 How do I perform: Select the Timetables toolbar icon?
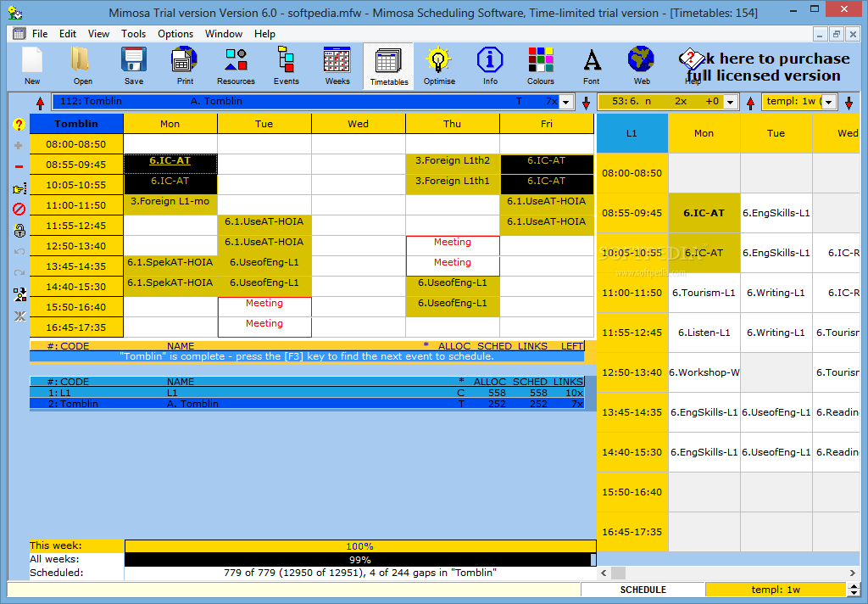388,66
